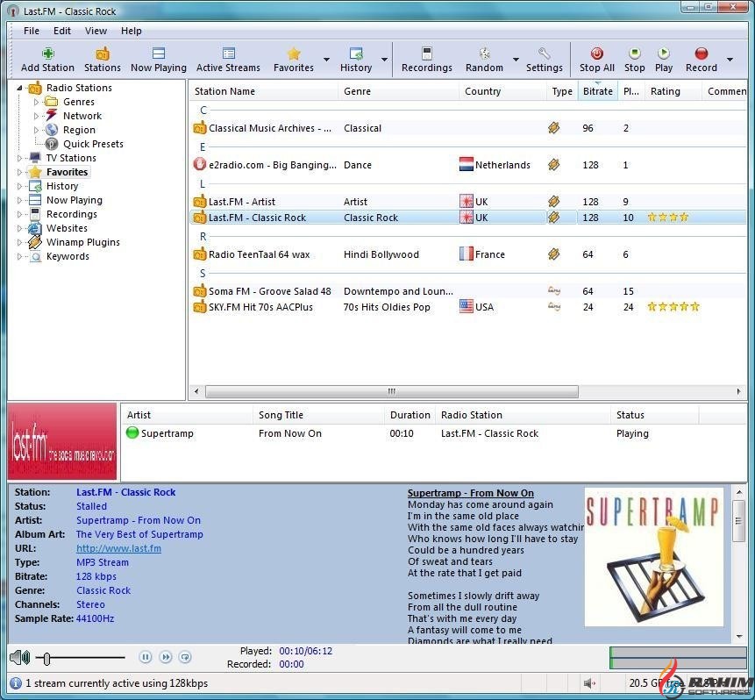Click the star rating of SKY.FM station

click(x=673, y=306)
